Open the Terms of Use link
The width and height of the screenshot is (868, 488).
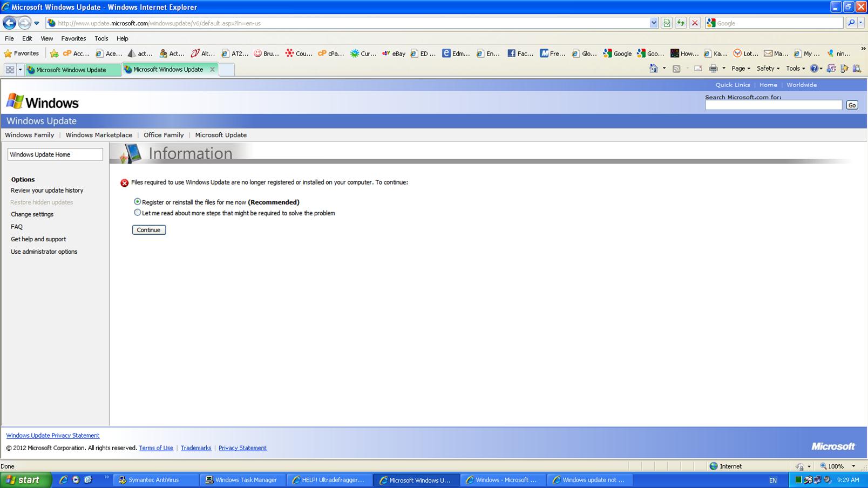(x=156, y=448)
